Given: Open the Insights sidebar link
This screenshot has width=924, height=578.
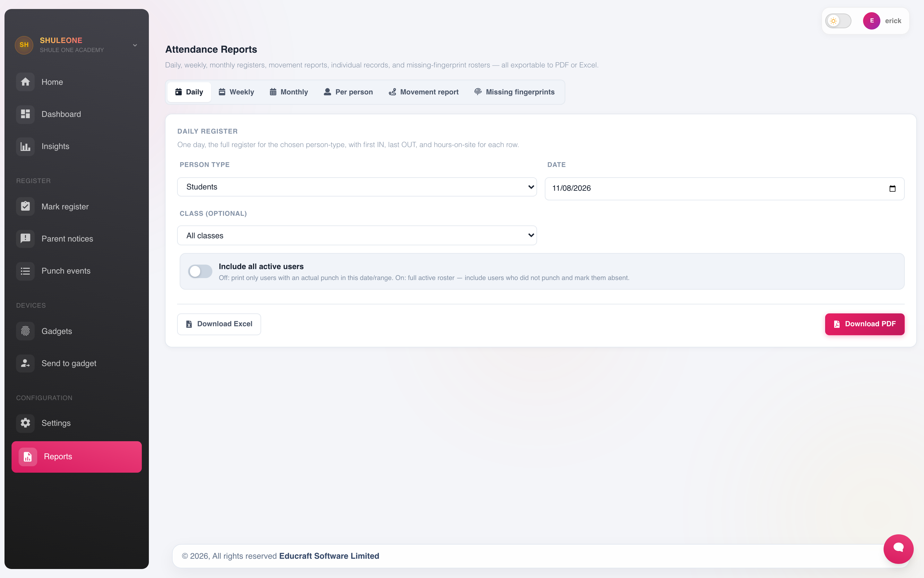Looking at the screenshot, I should (x=76, y=146).
